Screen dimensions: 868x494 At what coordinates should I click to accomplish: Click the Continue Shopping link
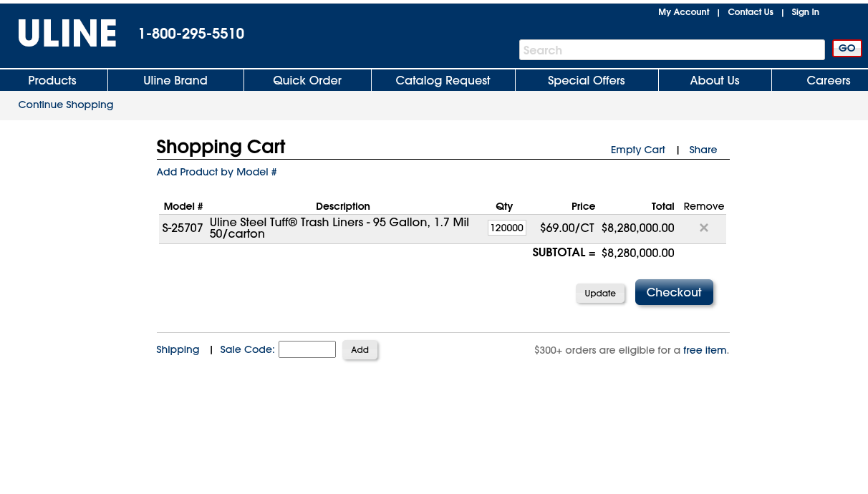66,105
